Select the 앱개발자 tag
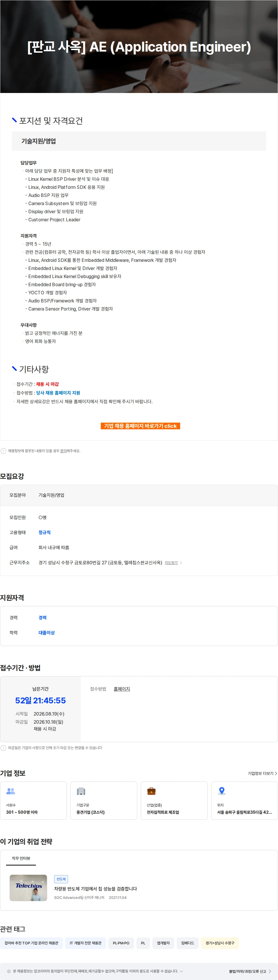Viewport: 278px width, 980px height. tap(163, 943)
